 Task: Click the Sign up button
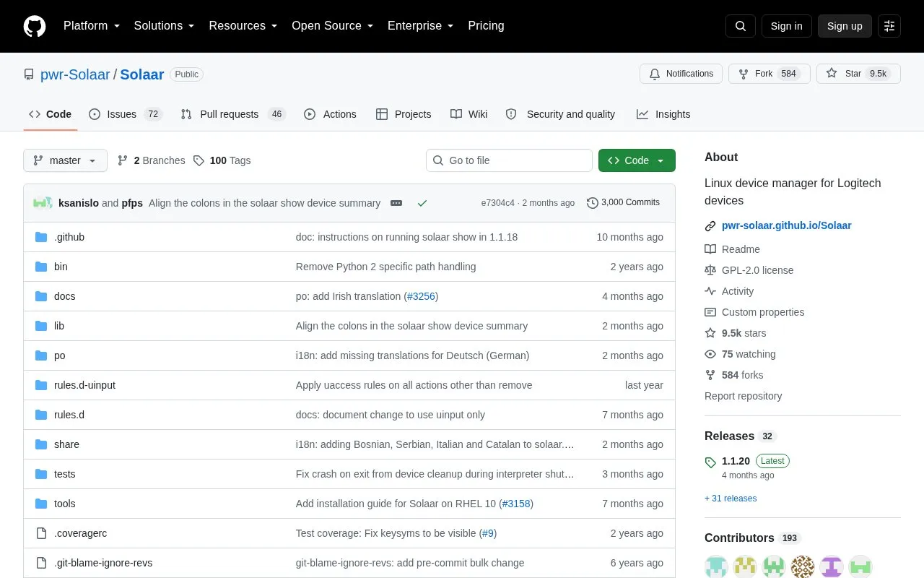coord(845,26)
